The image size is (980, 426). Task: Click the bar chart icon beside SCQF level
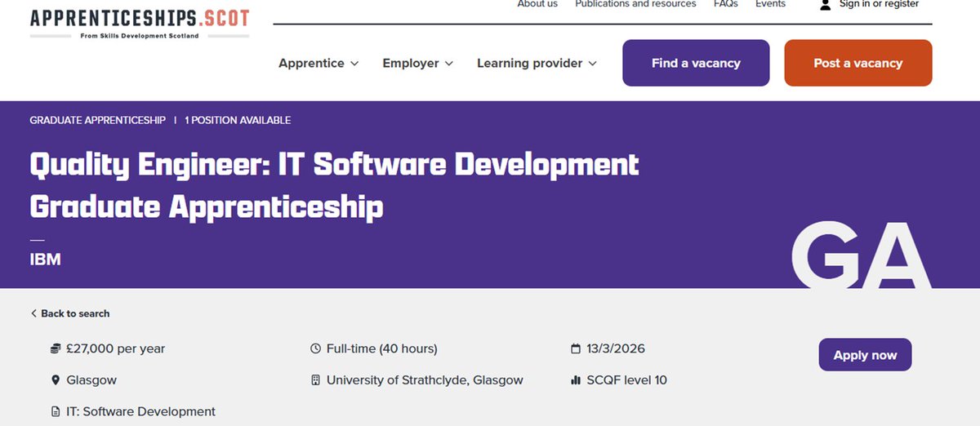click(576, 380)
